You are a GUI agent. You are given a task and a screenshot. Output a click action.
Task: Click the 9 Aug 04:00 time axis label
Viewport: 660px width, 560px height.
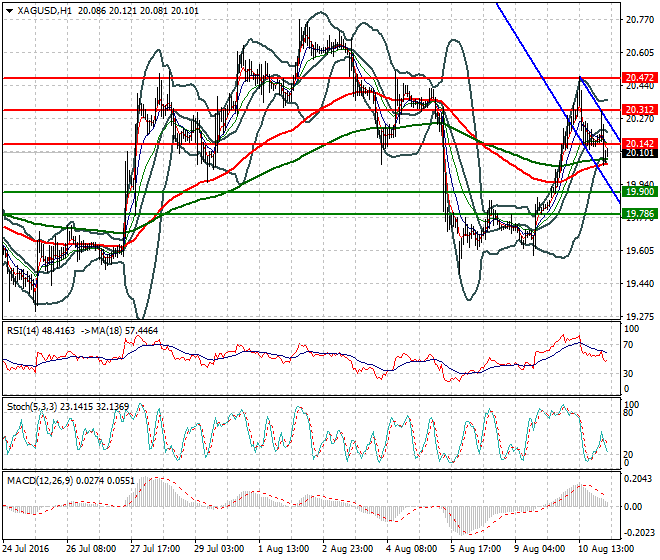(x=540, y=549)
